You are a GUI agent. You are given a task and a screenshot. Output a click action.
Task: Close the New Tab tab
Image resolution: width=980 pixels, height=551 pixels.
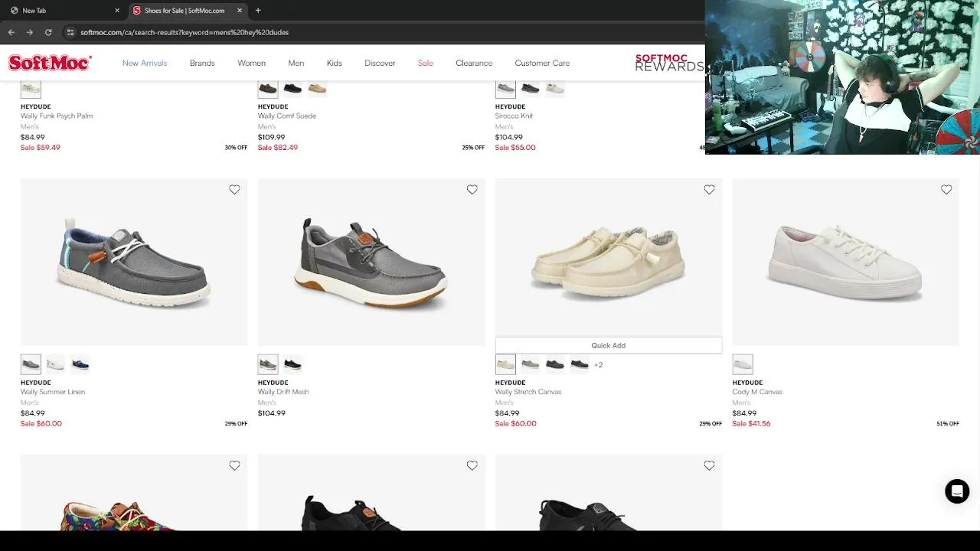[117, 11]
